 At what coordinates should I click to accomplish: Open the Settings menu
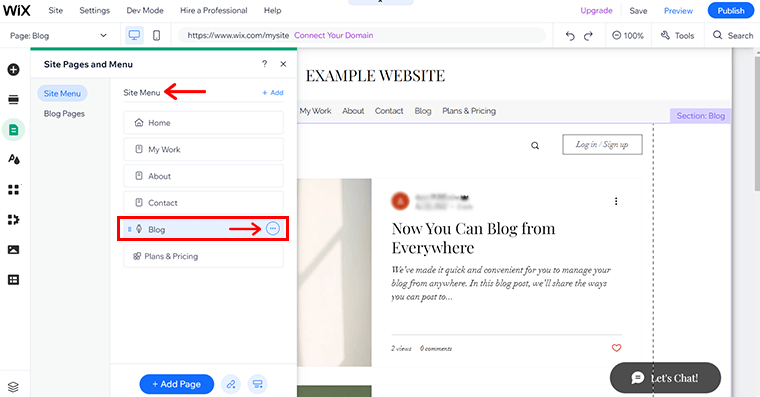(95, 10)
